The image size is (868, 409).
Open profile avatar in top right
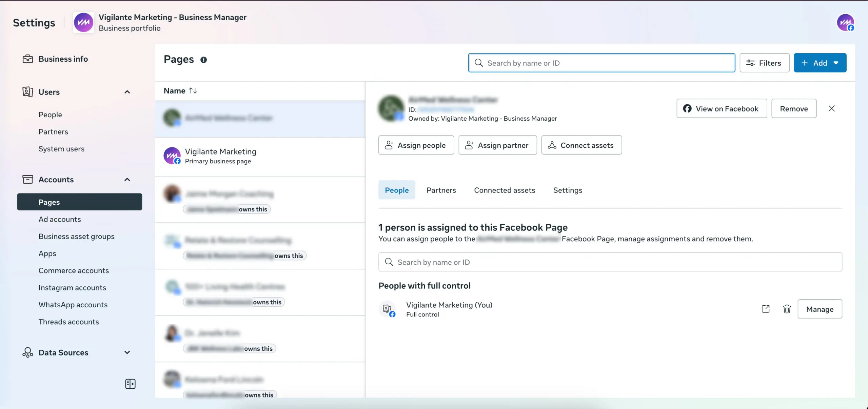point(845,23)
